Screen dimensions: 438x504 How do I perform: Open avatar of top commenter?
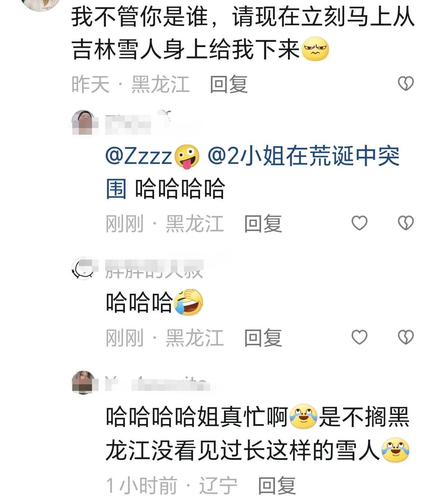40,4
